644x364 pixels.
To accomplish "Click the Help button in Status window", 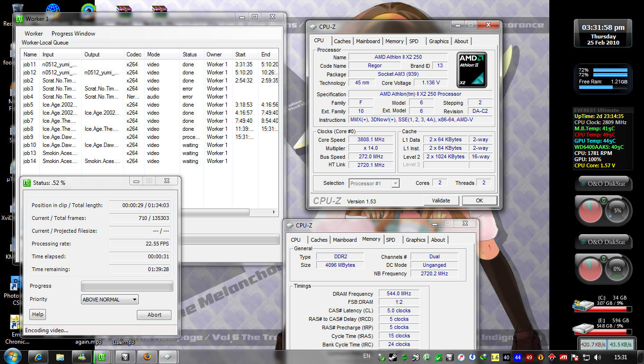I will tap(38, 314).
